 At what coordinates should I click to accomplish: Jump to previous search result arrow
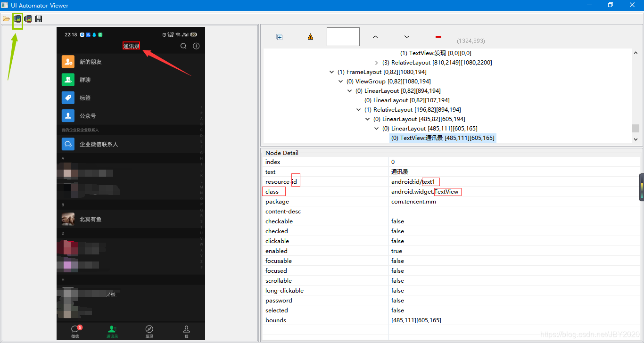click(375, 36)
